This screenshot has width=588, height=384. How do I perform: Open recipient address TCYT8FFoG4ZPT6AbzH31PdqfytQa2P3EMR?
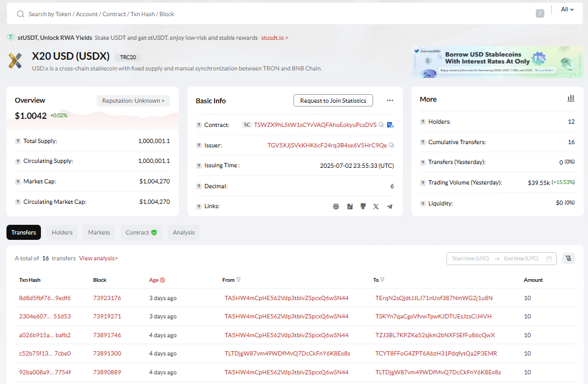coord(436,354)
